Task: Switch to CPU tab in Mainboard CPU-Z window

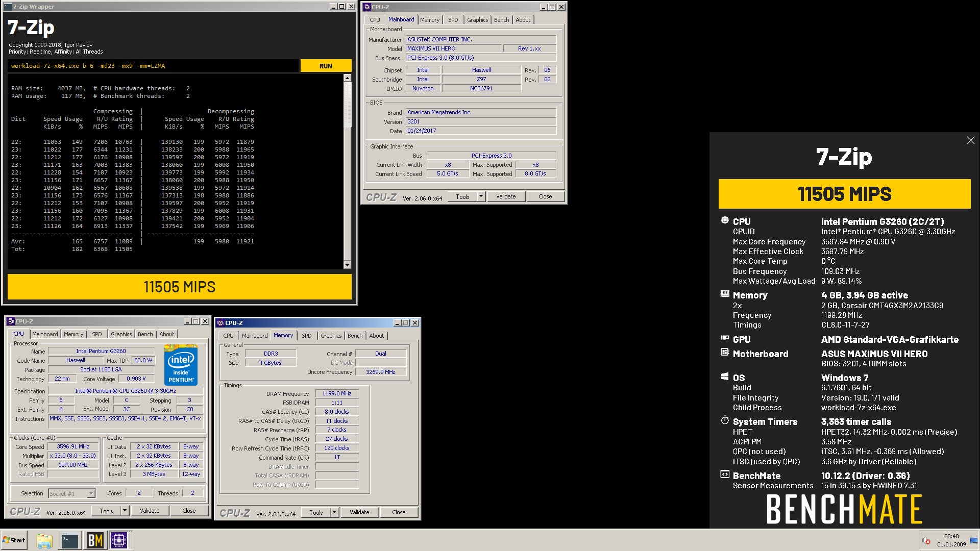Action: 375,20
